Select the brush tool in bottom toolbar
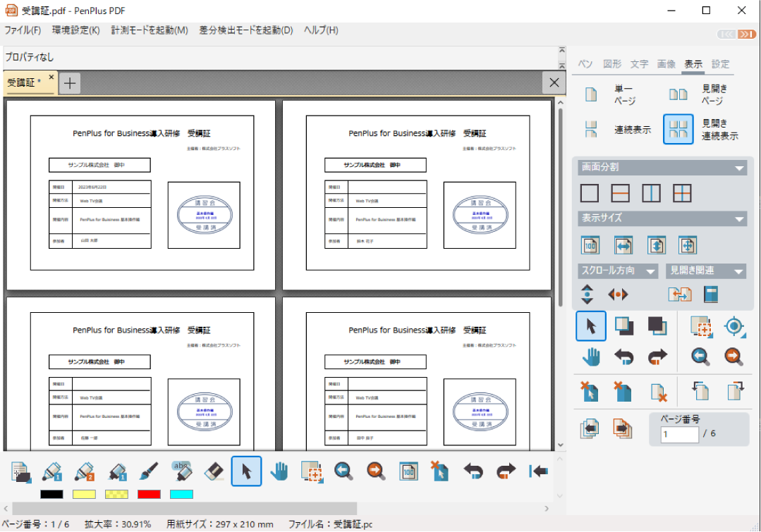 click(149, 471)
